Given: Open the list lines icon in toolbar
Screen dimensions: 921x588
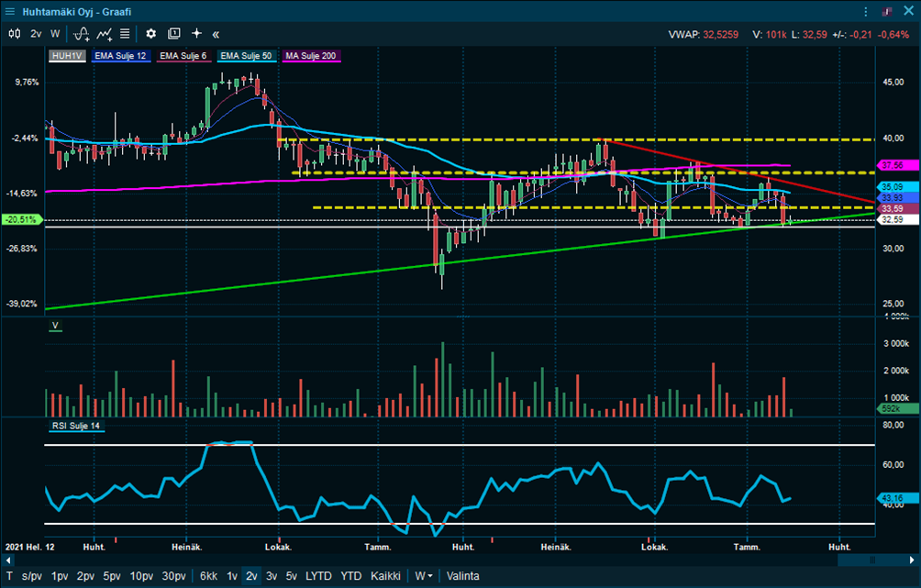Looking at the screenshot, I should (125, 33).
